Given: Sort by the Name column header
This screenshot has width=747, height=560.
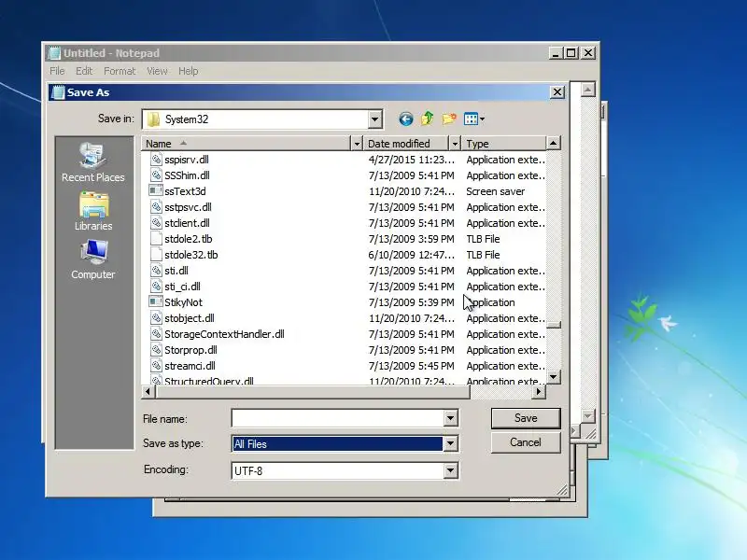Looking at the screenshot, I should point(247,144).
